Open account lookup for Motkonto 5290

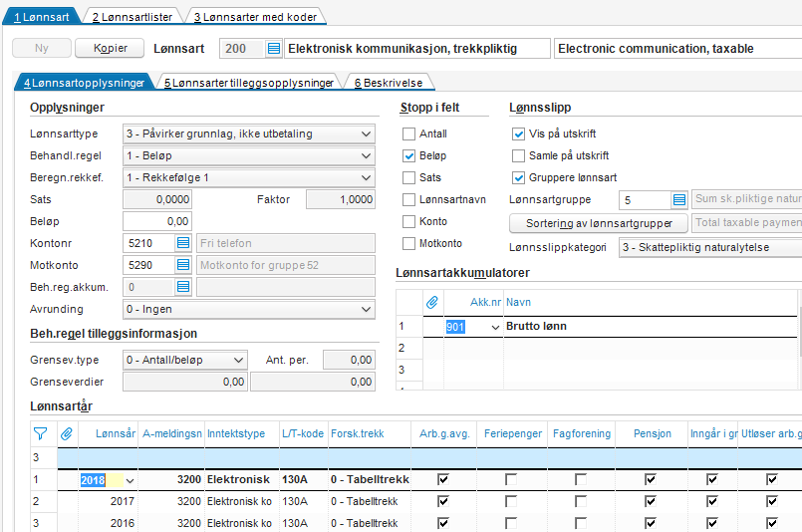click(182, 265)
